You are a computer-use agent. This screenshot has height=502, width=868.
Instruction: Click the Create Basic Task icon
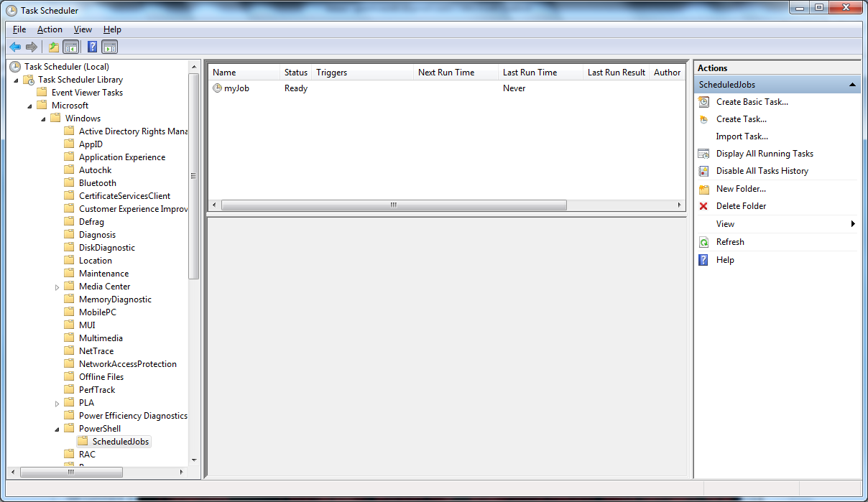tap(703, 102)
